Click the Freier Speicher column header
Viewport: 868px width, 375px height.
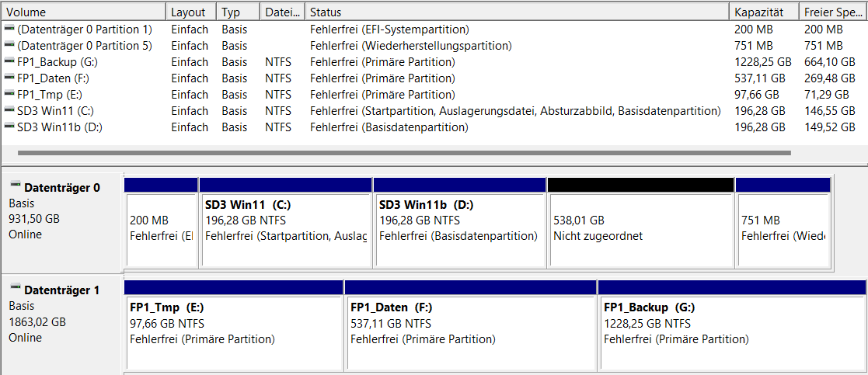tap(833, 12)
